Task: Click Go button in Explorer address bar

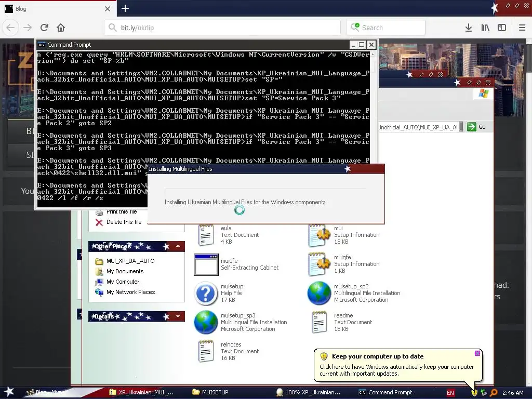Action: pyautogui.click(x=476, y=127)
